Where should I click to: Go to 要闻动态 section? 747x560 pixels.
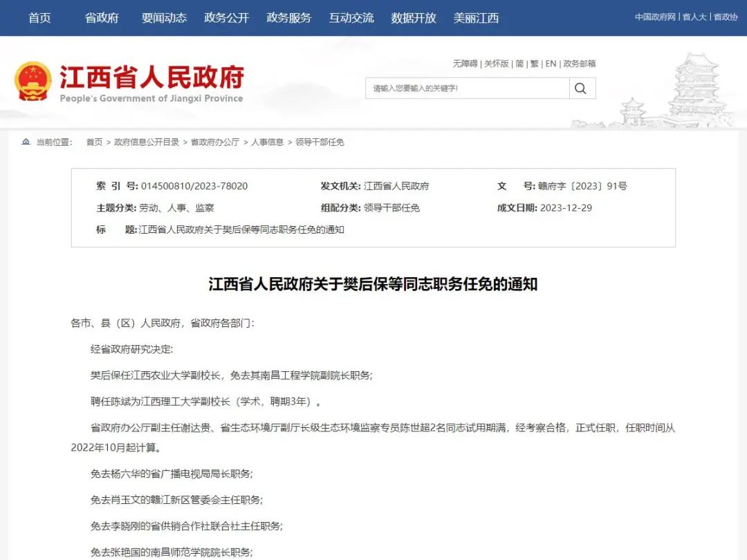click(x=164, y=18)
